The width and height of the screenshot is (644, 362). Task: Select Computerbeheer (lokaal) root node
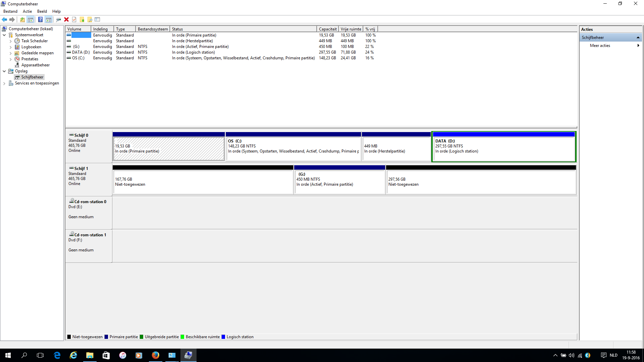point(31,29)
